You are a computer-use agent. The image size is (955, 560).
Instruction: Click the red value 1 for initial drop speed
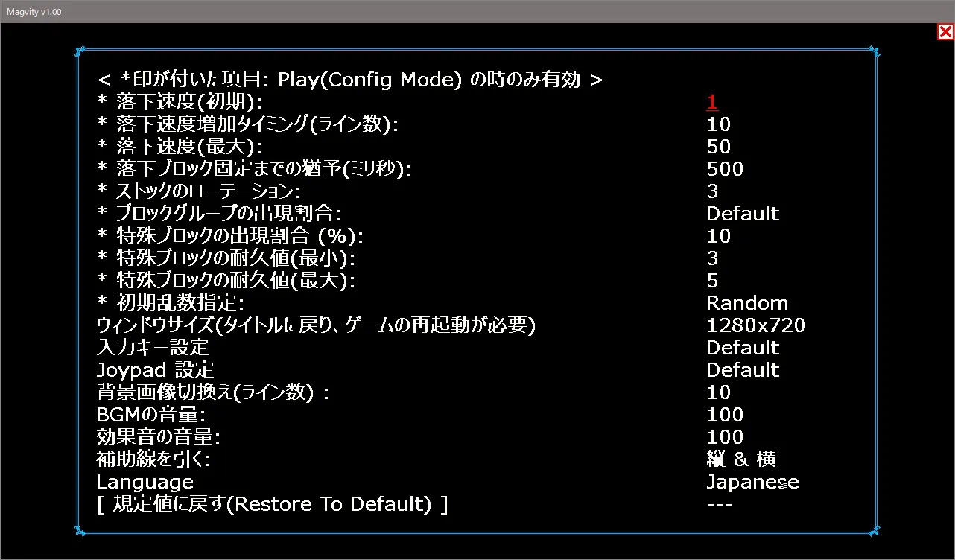[x=712, y=102]
